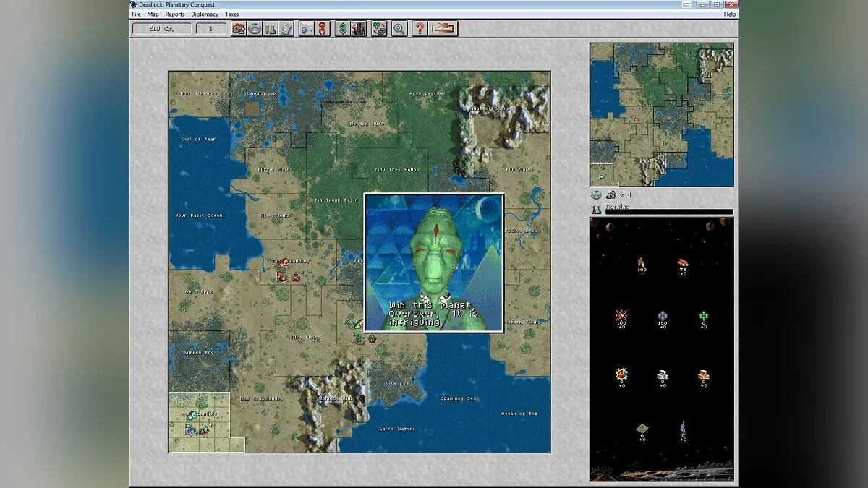Click the red alien figure toolbar icon

point(323,29)
